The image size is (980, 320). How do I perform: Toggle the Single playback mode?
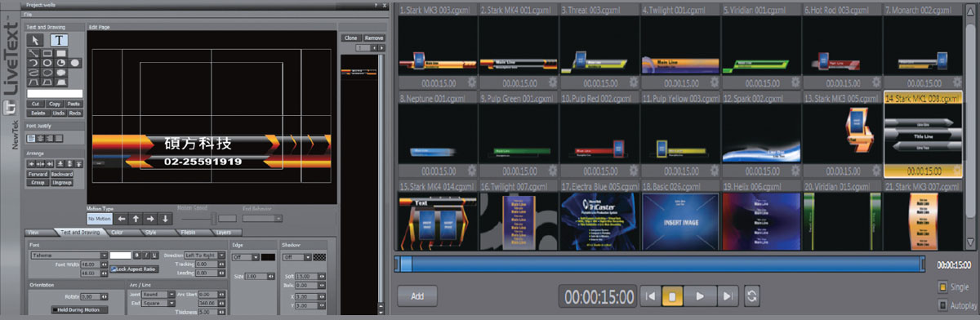pos(942,287)
